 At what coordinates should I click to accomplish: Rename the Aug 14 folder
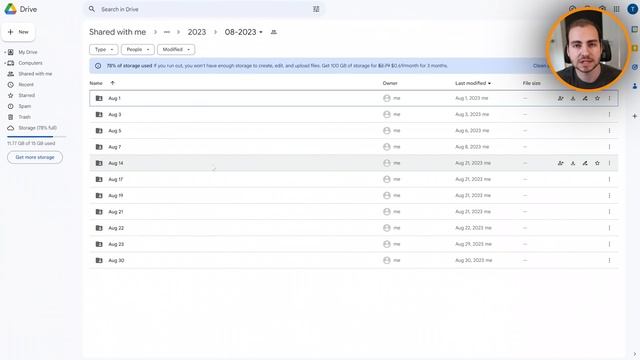click(x=585, y=163)
